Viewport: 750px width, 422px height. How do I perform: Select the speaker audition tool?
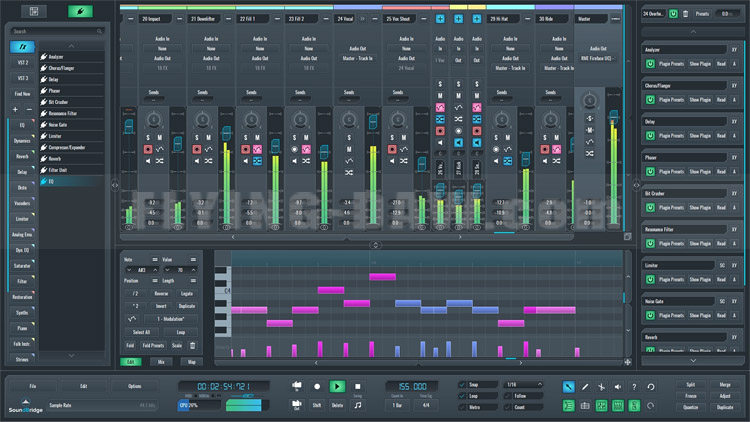pos(618,387)
